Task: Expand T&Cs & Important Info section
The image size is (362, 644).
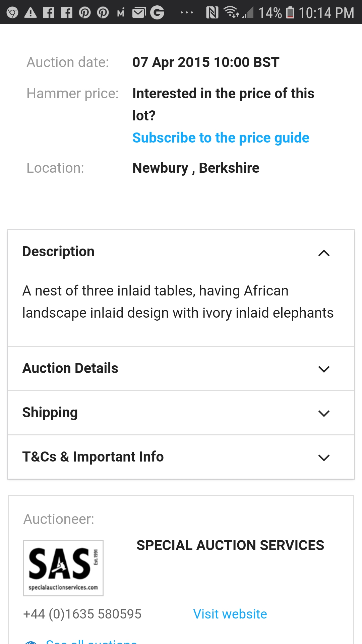Action: [324, 458]
